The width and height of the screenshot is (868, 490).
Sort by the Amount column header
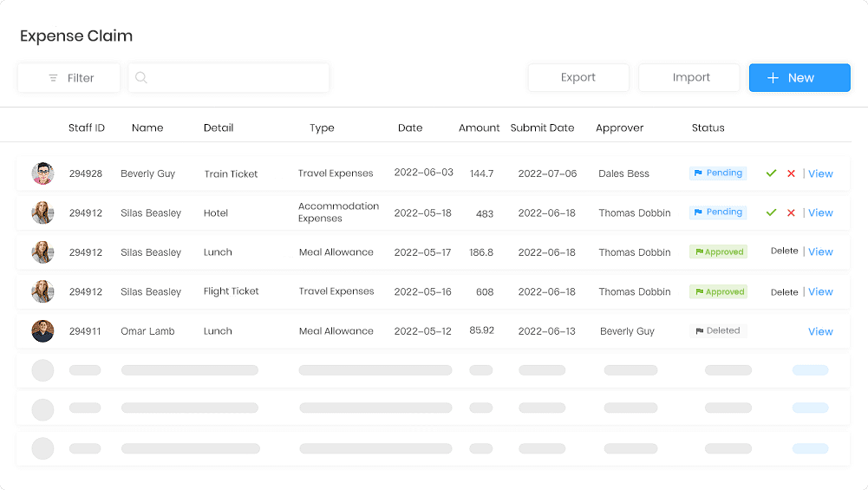click(x=479, y=127)
